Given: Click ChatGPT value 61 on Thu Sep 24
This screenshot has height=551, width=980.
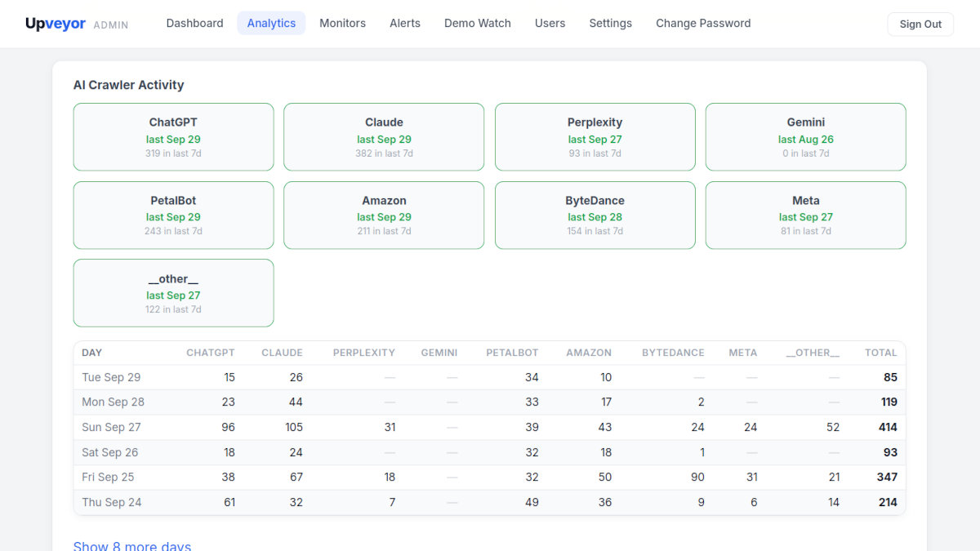Looking at the screenshot, I should pyautogui.click(x=229, y=502).
